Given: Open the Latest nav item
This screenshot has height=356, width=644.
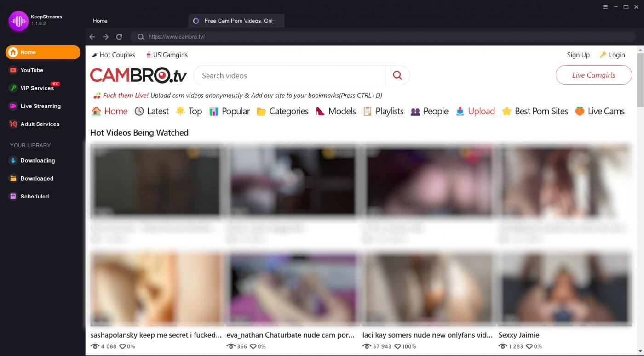Looking at the screenshot, I should (151, 111).
